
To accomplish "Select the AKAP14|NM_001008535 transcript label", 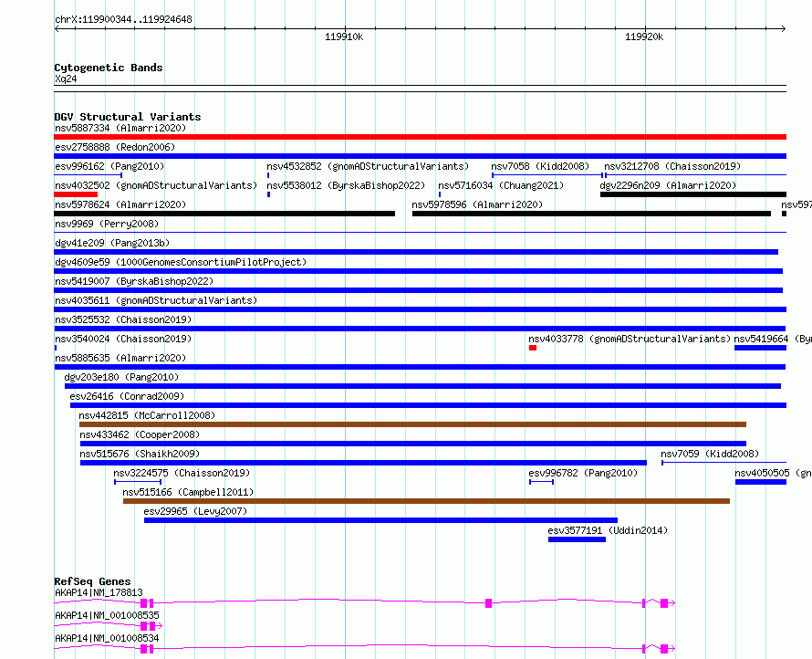I will click(107, 615).
